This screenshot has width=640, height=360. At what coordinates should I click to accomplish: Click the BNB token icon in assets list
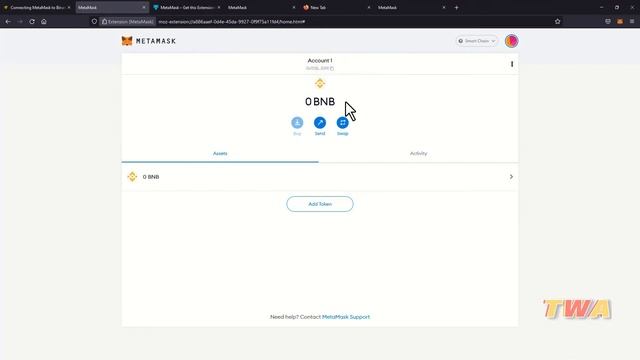132,177
